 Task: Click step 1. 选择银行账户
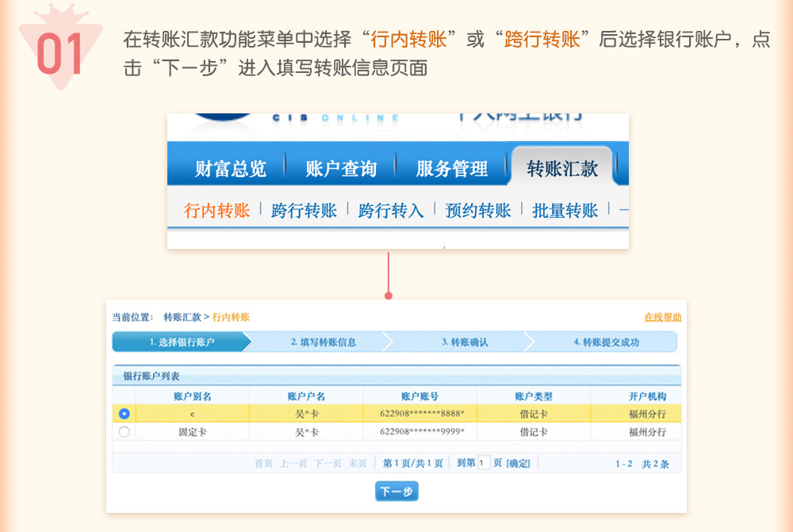pyautogui.click(x=182, y=342)
